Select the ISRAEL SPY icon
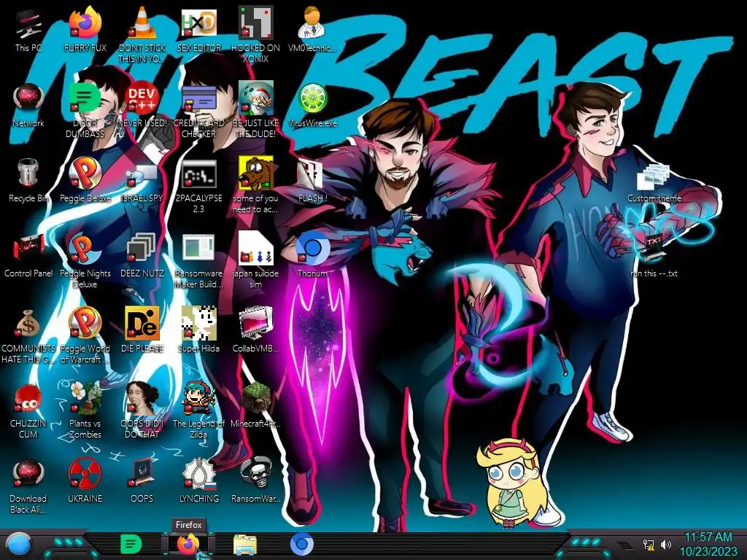The image size is (747, 560). [x=142, y=175]
